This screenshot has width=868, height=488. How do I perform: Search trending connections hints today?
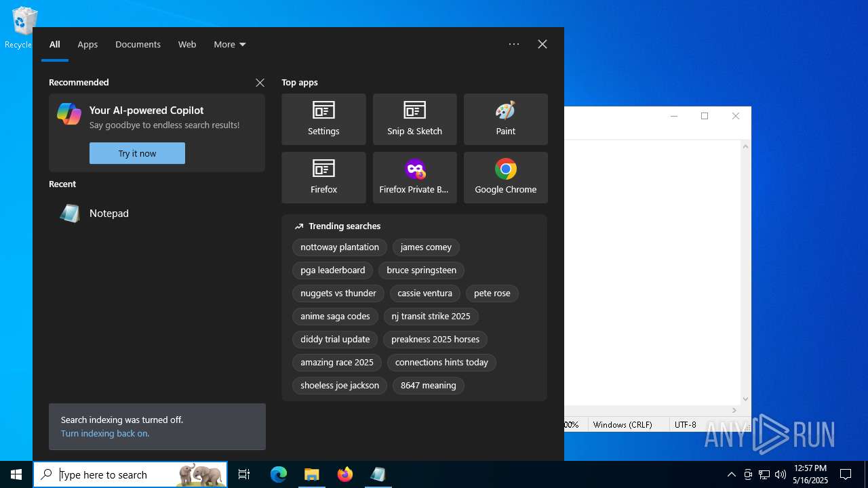point(441,363)
